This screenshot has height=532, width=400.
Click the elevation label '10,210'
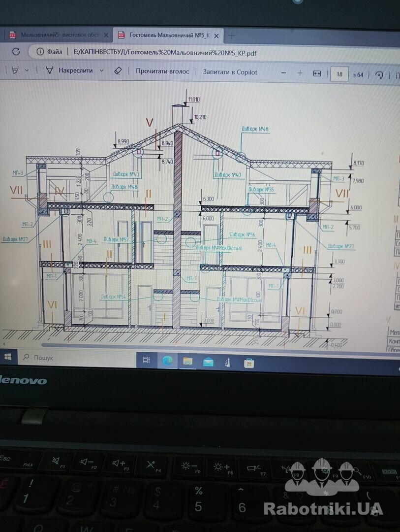(x=200, y=117)
